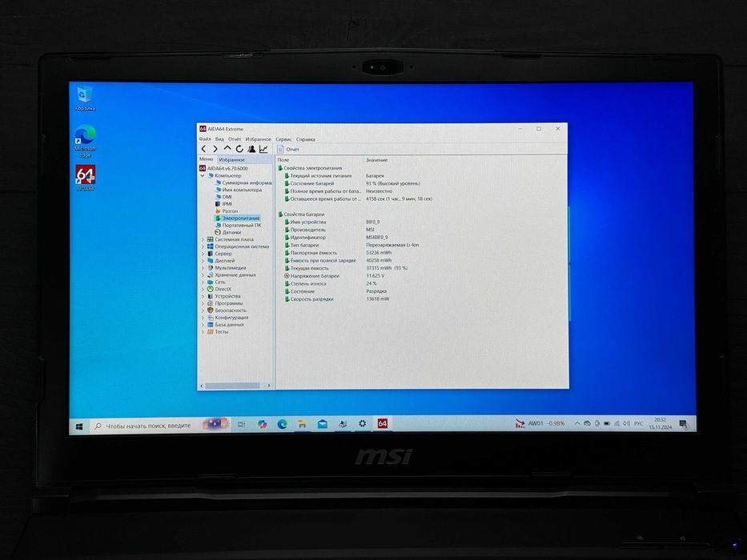The width and height of the screenshot is (747, 560).
Task: Open the Windows Start button
Action: click(79, 426)
